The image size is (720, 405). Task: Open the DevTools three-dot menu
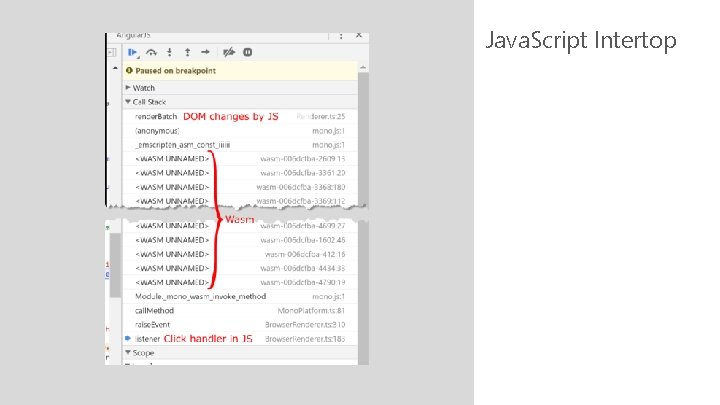[x=341, y=36]
